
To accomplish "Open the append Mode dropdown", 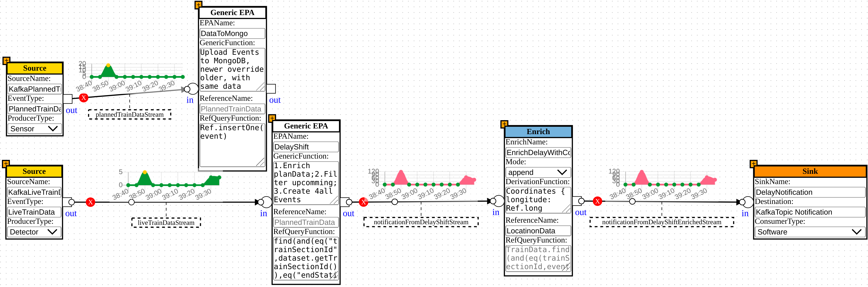I will [538, 172].
